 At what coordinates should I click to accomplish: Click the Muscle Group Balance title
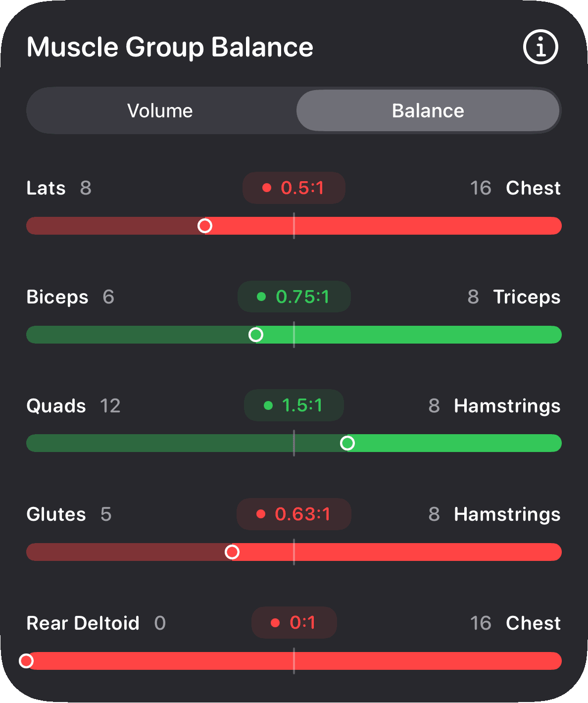[x=170, y=48]
